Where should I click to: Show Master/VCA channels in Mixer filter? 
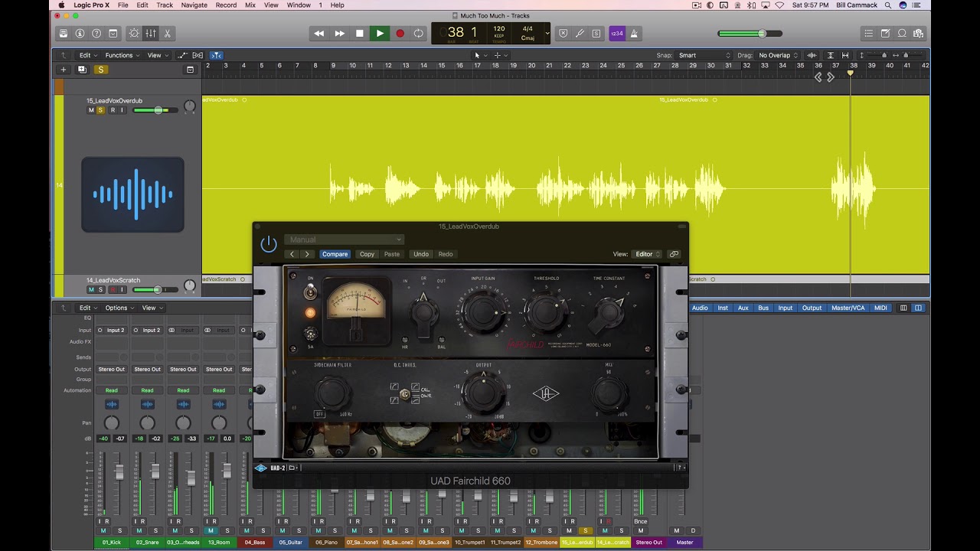coord(848,308)
